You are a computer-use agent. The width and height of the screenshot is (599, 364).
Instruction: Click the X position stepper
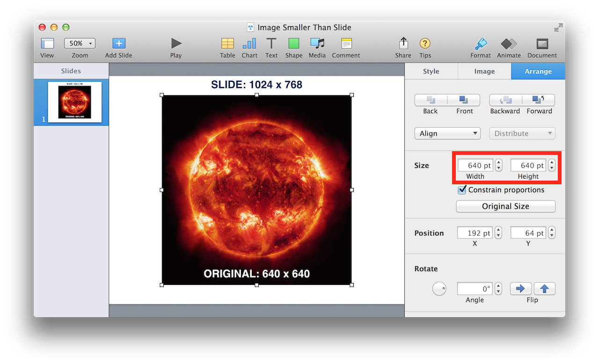[x=498, y=233]
